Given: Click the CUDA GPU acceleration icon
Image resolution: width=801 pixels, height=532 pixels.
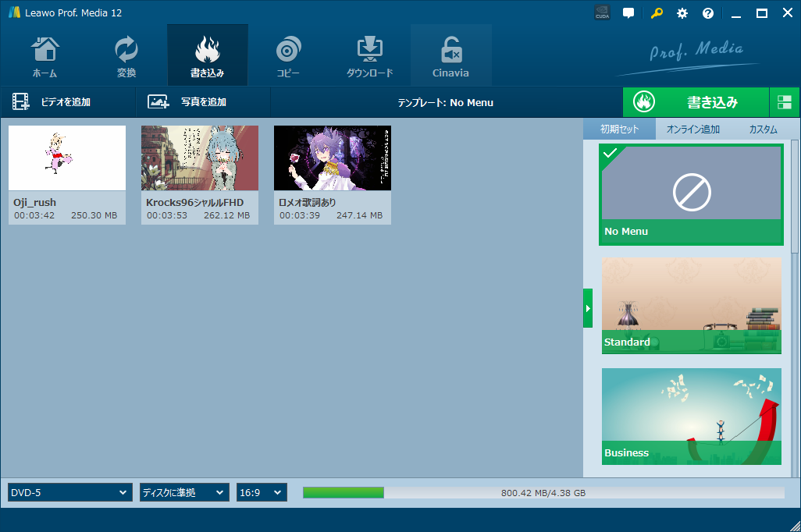Looking at the screenshot, I should pos(602,13).
